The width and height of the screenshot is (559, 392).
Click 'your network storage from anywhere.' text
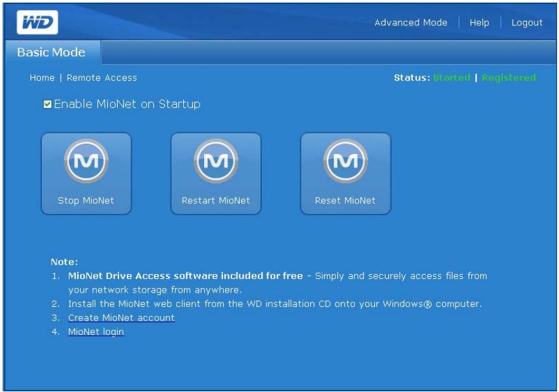[x=155, y=290]
